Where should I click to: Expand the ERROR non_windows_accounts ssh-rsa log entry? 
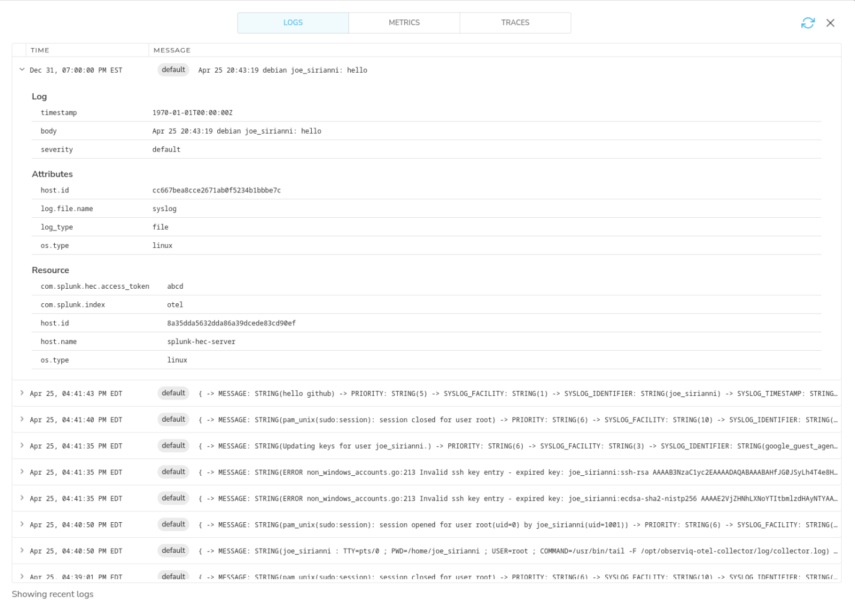click(22, 472)
